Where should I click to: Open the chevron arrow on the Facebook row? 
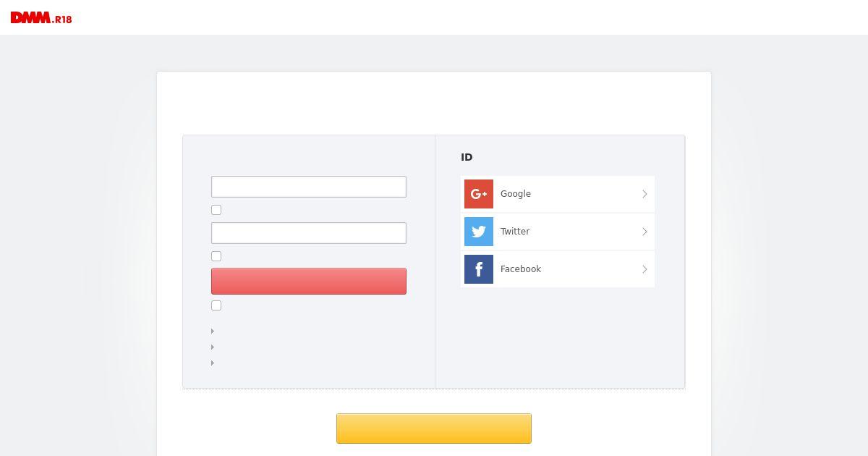644,269
